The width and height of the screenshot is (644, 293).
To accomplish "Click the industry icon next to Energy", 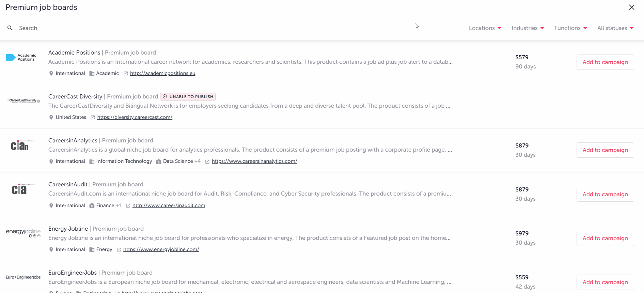I will [92, 249].
